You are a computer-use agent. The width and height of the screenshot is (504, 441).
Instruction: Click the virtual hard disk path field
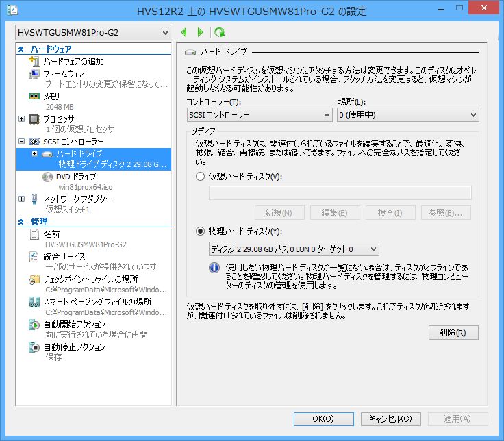coord(340,193)
